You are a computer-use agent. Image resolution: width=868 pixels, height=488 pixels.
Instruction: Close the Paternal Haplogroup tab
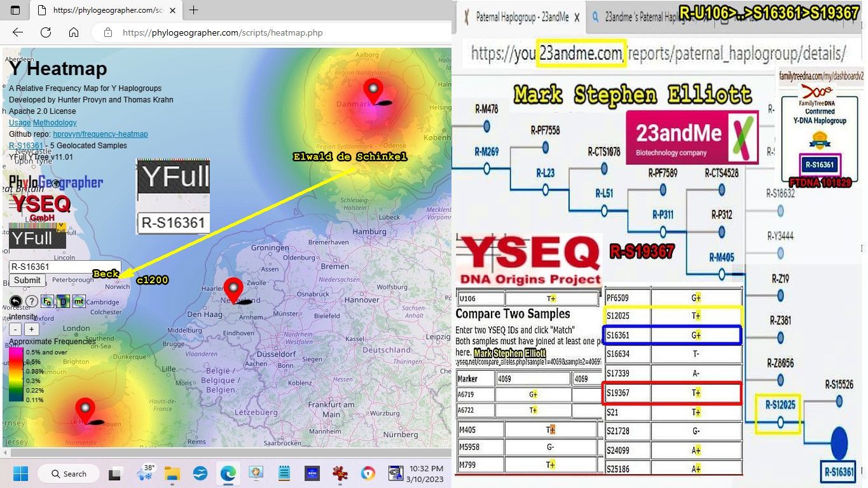pyautogui.click(x=576, y=18)
